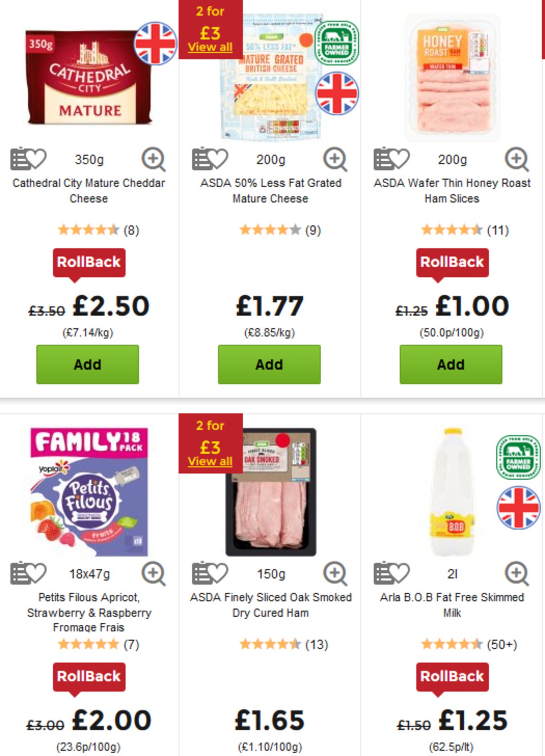Open the magnifier for ASDA Grated Mature Cheese
This screenshot has width=545, height=756.
point(334,159)
